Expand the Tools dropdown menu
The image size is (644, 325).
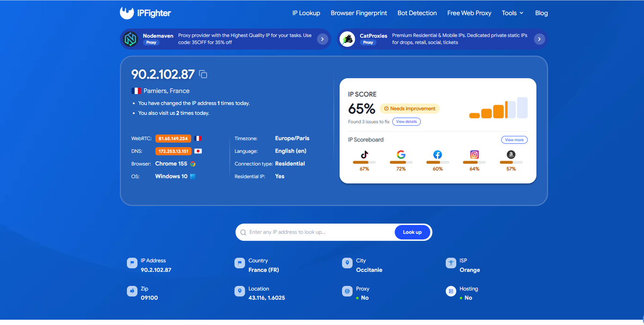pyautogui.click(x=513, y=13)
